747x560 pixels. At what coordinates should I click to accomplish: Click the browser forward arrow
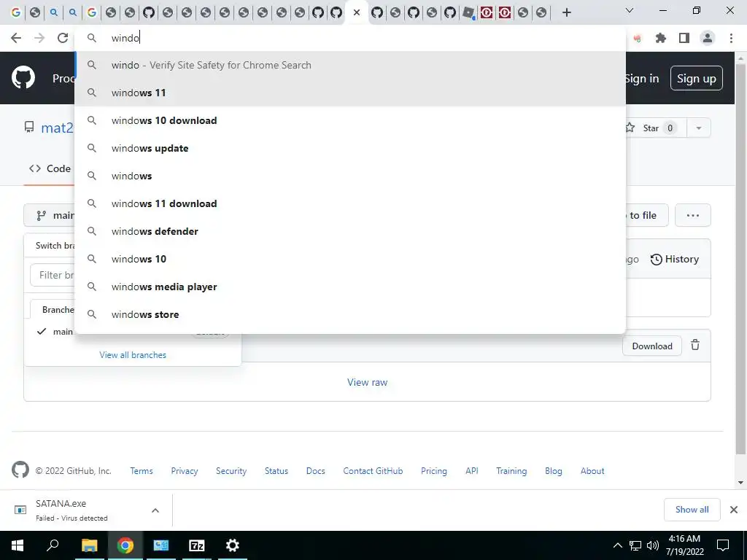pos(39,38)
